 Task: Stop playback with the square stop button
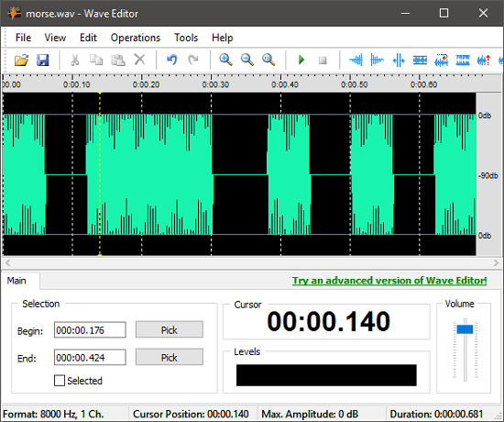pos(323,61)
